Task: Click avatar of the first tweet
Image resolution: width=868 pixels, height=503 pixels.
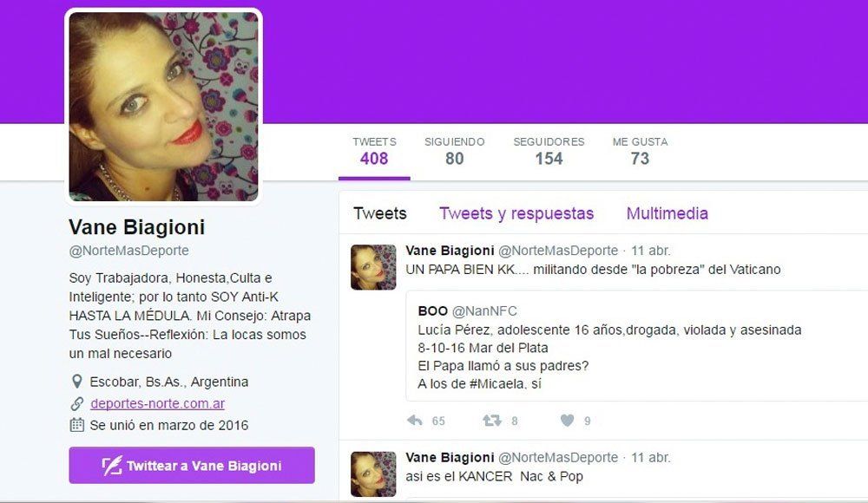Action: (x=373, y=267)
